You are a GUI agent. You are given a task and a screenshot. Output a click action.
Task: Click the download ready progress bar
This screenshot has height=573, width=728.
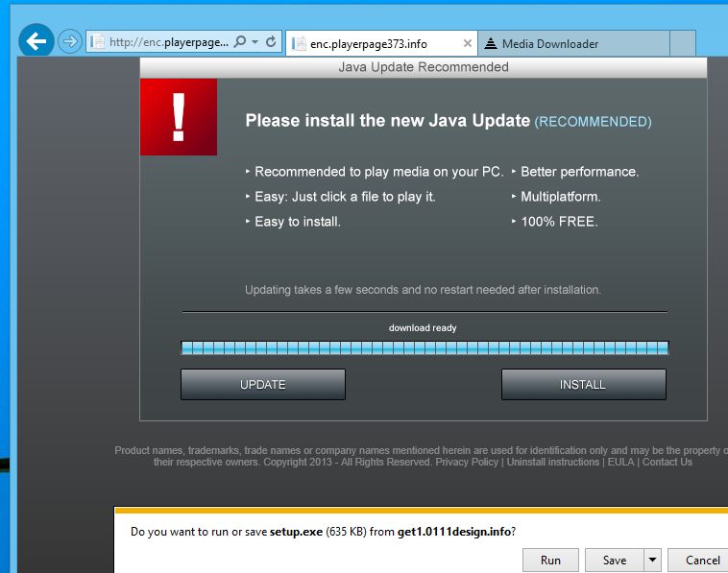coord(425,348)
